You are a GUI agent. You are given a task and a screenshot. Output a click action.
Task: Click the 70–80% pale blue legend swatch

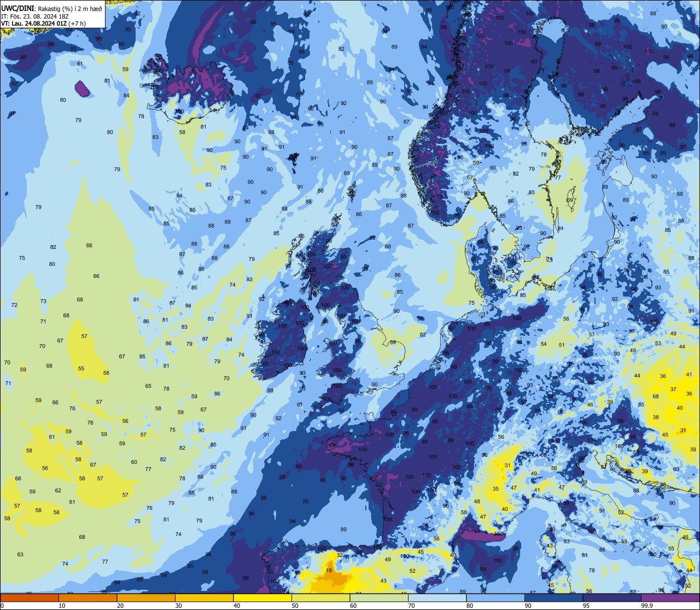[x=437, y=598]
